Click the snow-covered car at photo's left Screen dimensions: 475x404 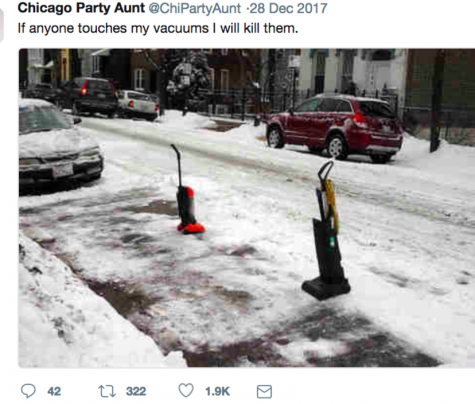58,147
